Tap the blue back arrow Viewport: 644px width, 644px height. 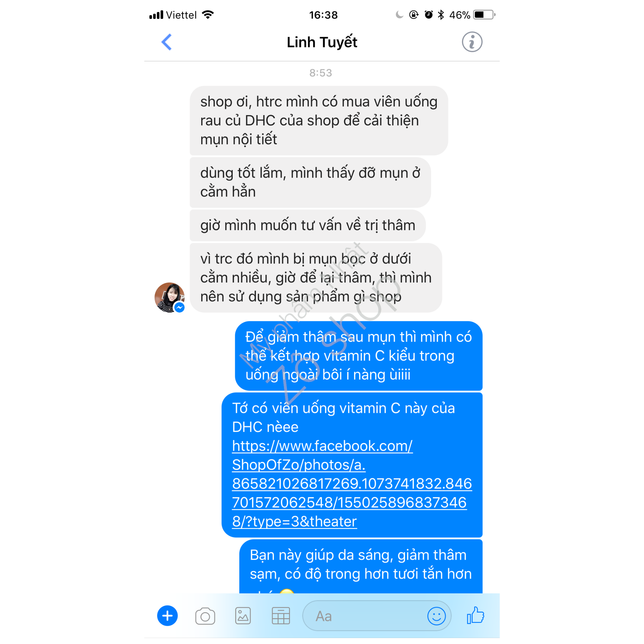coord(166,42)
